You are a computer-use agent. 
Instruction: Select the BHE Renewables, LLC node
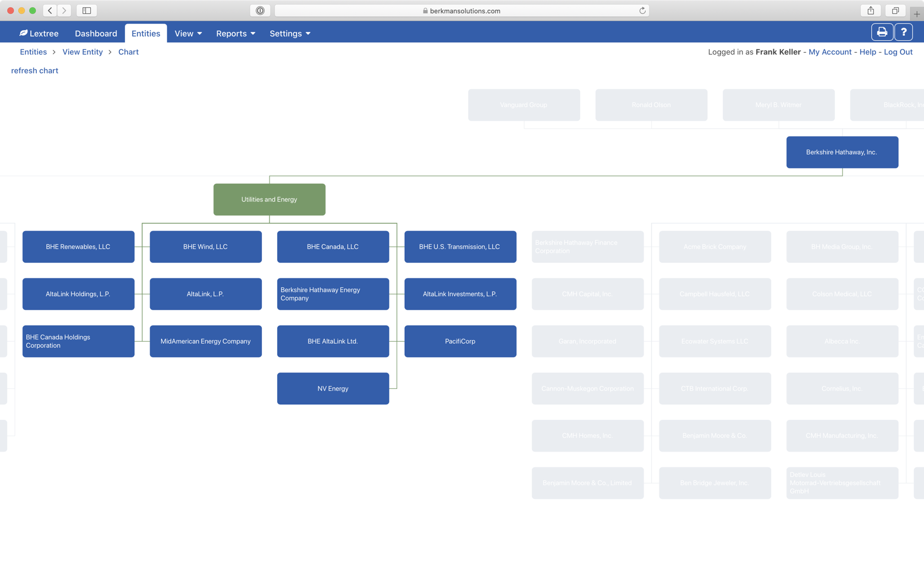coord(78,247)
